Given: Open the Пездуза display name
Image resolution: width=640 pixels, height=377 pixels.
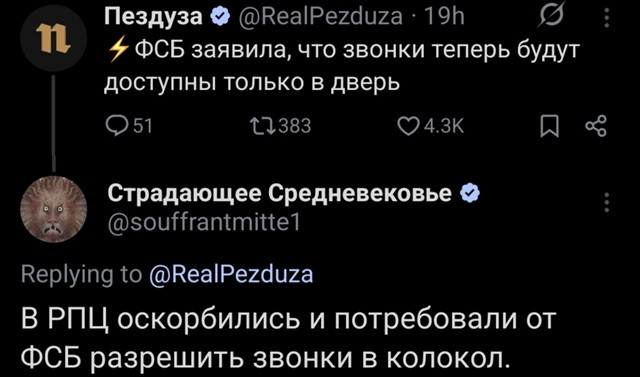Looking at the screenshot, I should point(154,18).
